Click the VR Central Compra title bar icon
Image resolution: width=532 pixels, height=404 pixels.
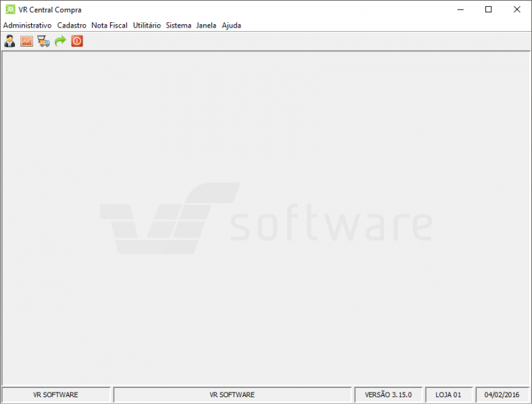[x=10, y=9]
